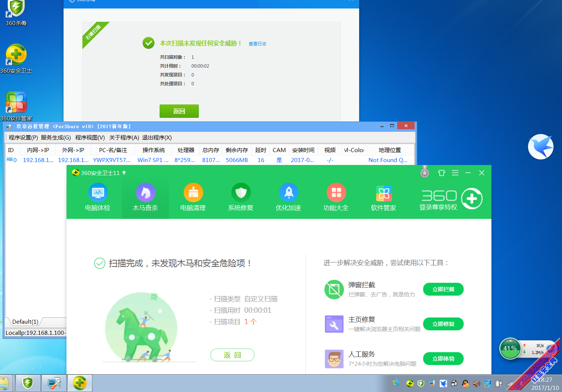Click the 查看日志 link

pos(258,44)
